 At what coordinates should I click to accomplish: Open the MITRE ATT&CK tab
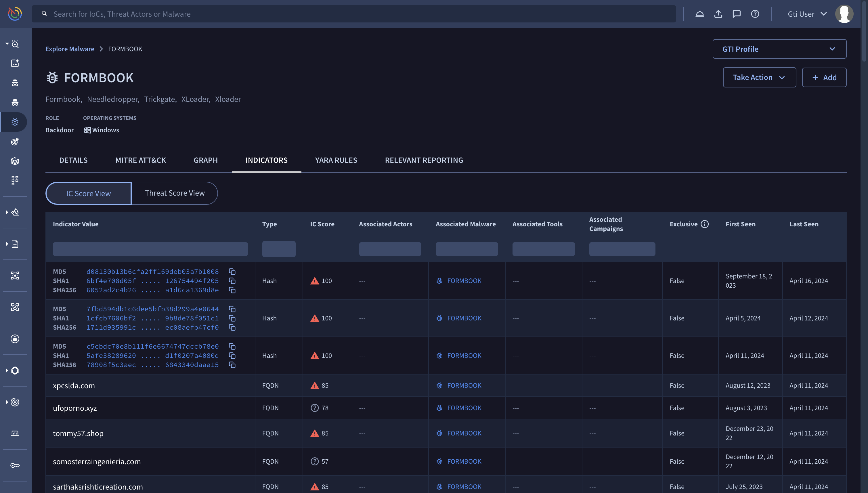140,160
